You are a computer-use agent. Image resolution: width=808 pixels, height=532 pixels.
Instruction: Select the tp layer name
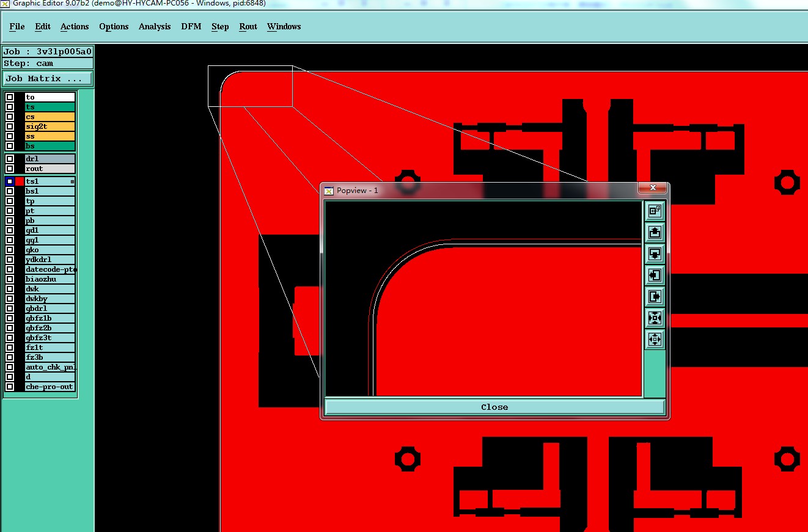(50, 201)
